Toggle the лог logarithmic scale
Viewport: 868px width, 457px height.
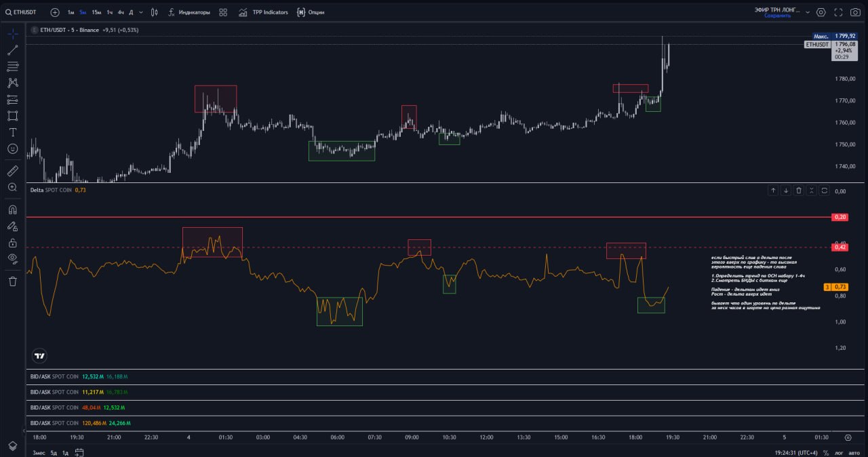[840, 452]
